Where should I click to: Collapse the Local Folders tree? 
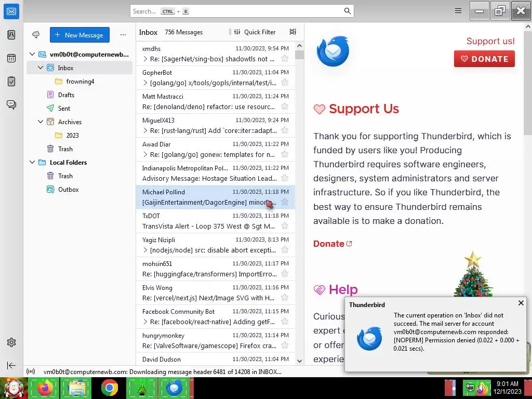(32, 162)
